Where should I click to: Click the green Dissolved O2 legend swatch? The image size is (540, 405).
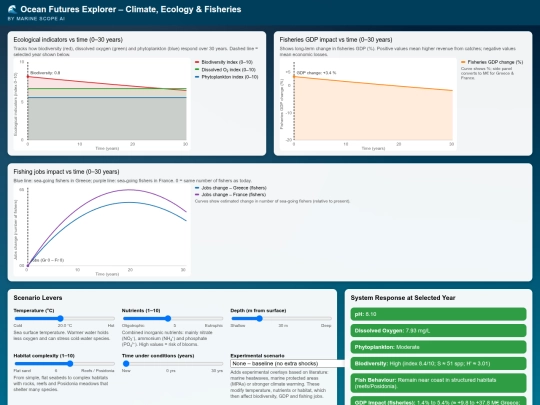pyautogui.click(x=197, y=70)
